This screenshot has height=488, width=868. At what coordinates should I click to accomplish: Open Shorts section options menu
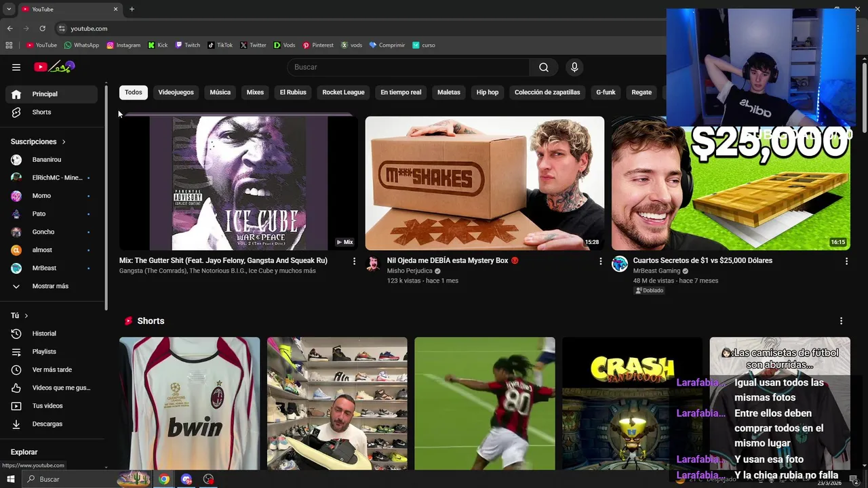point(841,321)
